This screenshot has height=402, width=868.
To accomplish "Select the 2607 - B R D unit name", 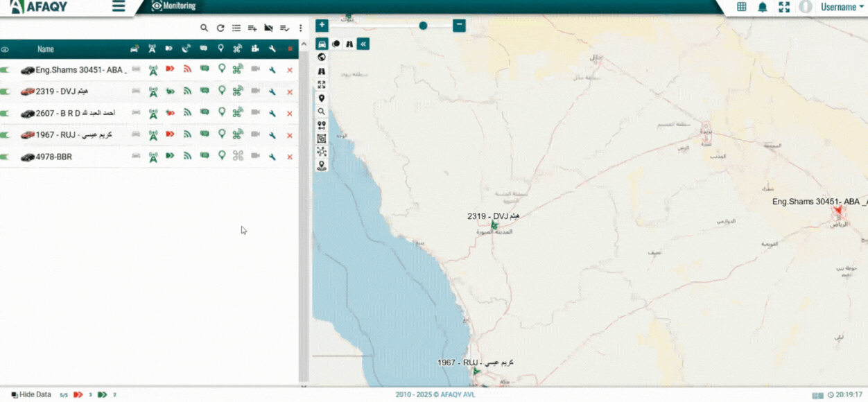I will coord(75,113).
